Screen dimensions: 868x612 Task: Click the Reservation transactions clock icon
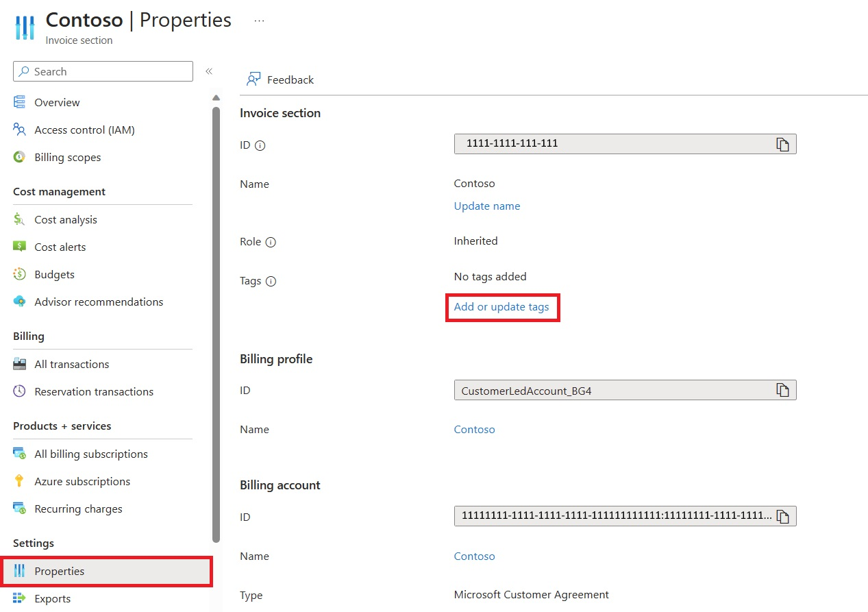pos(20,391)
